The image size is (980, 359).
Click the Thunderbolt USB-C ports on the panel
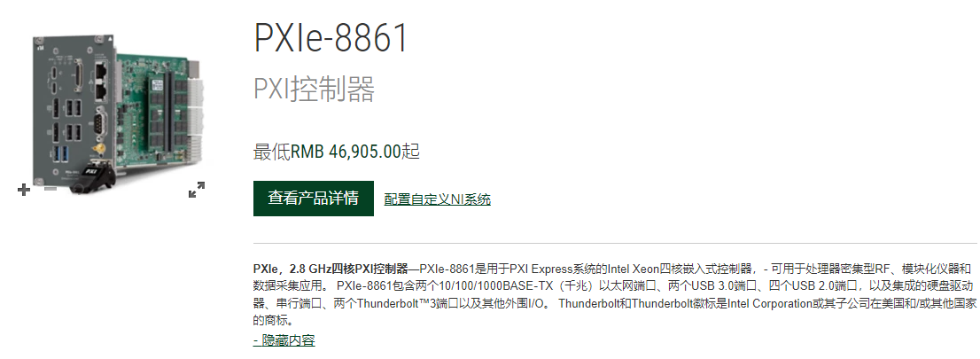[x=55, y=81]
